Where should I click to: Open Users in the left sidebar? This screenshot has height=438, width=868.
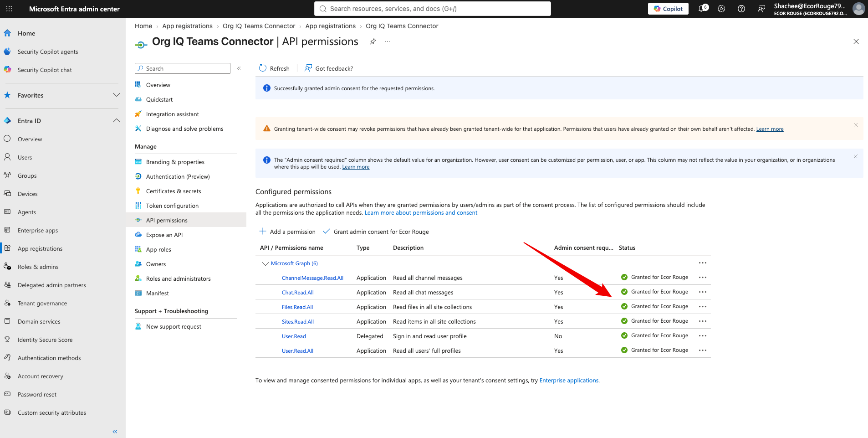25,157
